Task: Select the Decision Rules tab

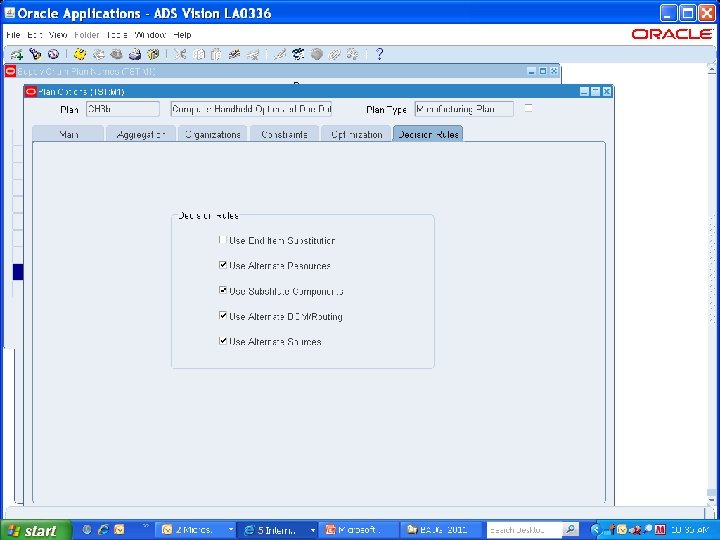Action: pyautogui.click(x=428, y=134)
